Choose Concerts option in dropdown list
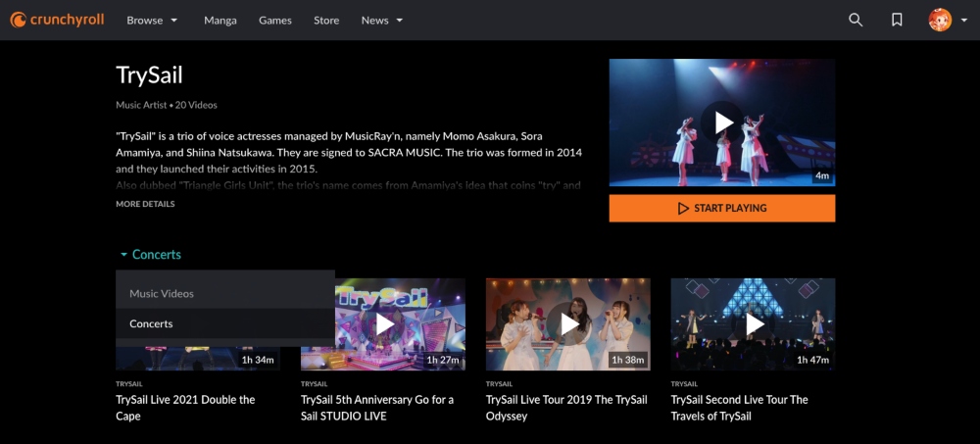The image size is (980, 444). tap(225, 323)
